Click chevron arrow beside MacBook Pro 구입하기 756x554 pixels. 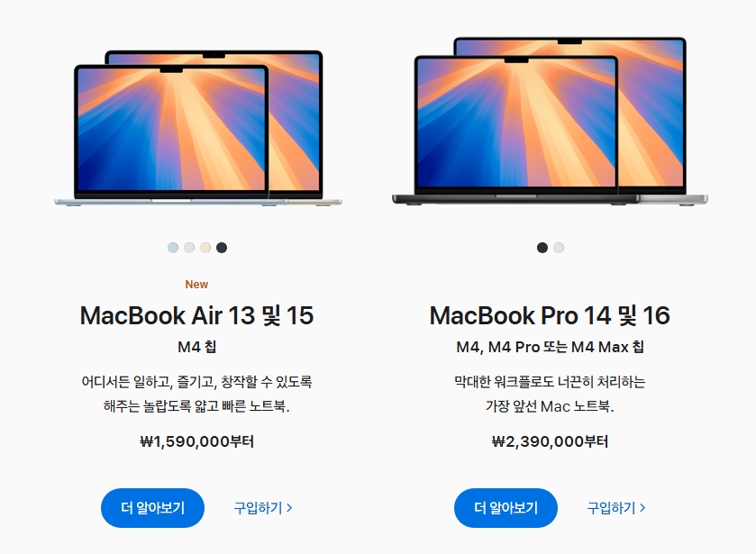642,508
